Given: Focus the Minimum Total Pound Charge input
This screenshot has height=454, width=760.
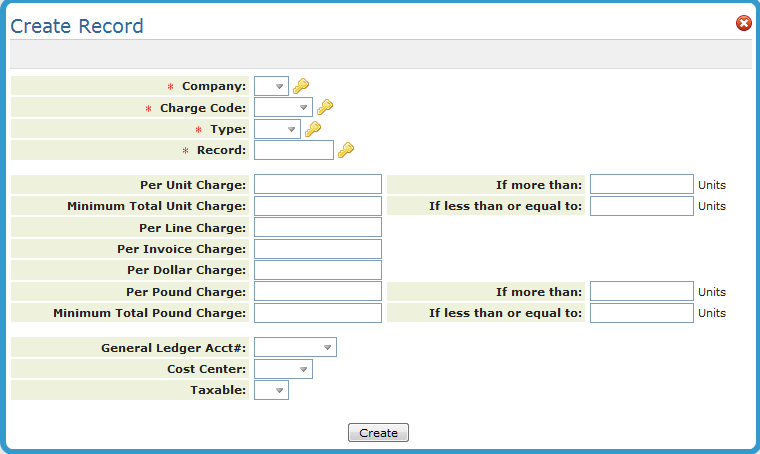Looking at the screenshot, I should tap(318, 313).
